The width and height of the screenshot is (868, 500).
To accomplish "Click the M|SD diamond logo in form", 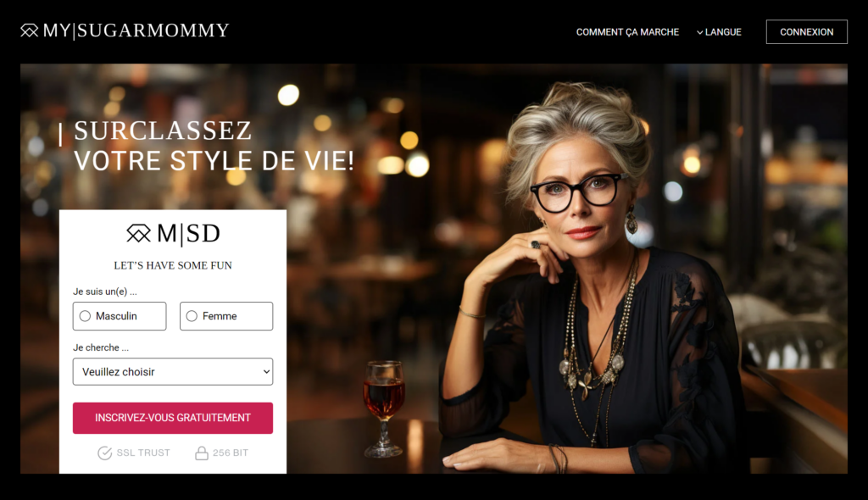I will click(x=138, y=233).
